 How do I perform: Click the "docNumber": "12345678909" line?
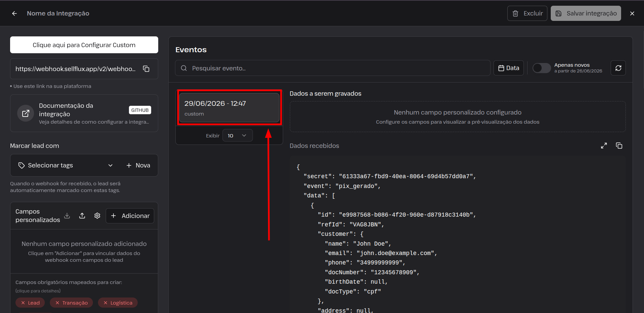point(372,272)
